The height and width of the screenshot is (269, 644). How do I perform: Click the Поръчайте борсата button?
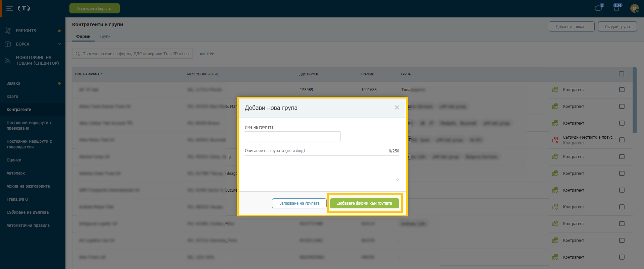click(x=95, y=8)
